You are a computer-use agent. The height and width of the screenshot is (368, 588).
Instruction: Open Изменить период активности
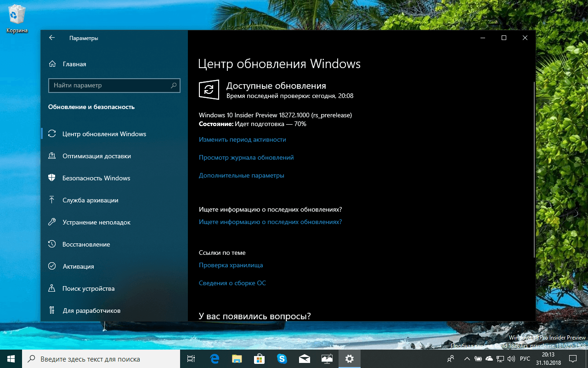(242, 139)
